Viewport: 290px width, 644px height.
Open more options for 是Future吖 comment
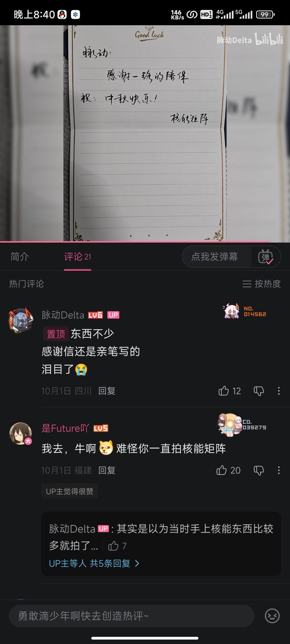tap(279, 470)
